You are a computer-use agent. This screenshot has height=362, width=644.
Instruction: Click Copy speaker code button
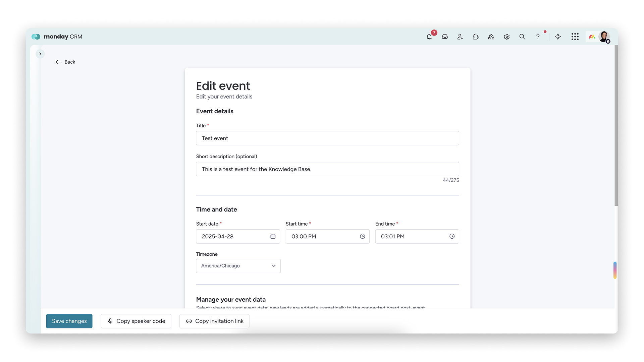(136, 321)
